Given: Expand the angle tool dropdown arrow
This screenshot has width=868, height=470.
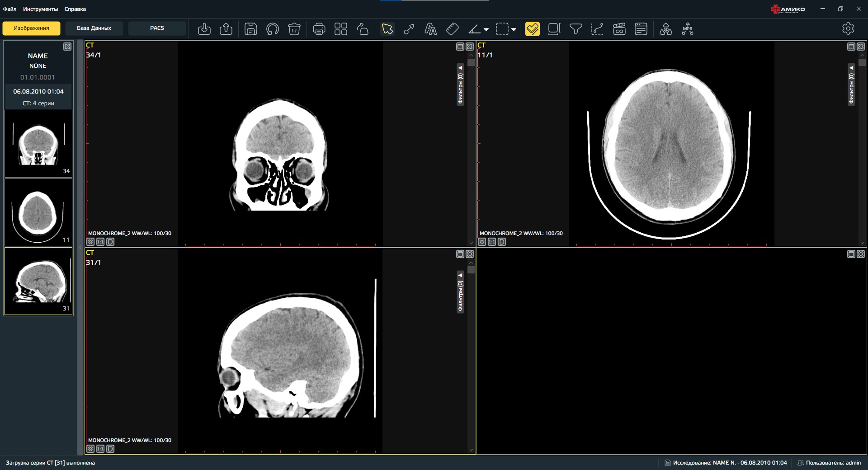Looking at the screenshot, I should pos(486,29).
